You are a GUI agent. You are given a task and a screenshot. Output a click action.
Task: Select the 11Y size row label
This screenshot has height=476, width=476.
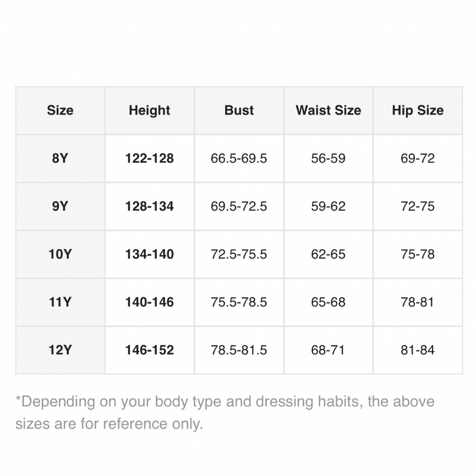click(60, 302)
